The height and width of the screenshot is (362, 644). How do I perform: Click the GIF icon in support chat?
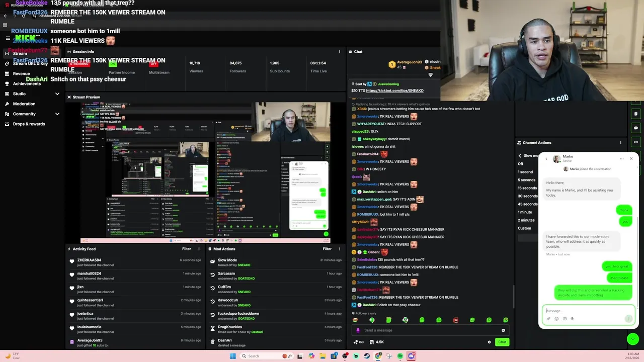[x=565, y=319]
